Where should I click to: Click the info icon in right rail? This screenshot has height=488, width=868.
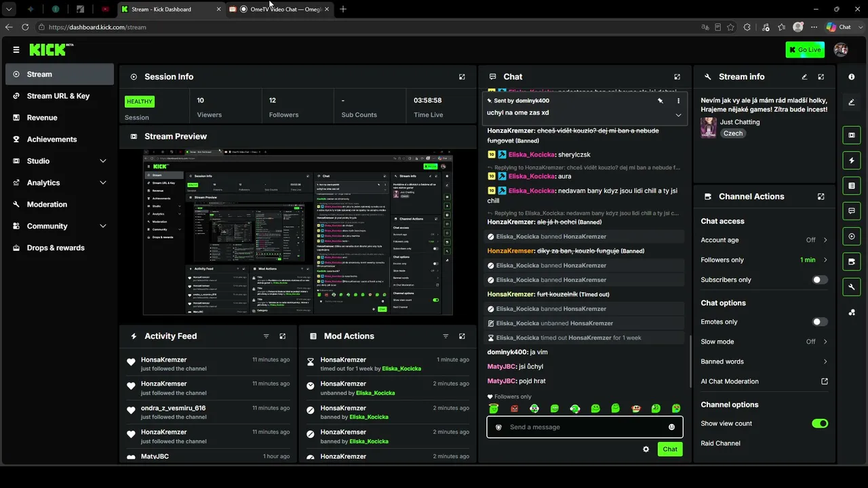click(852, 77)
